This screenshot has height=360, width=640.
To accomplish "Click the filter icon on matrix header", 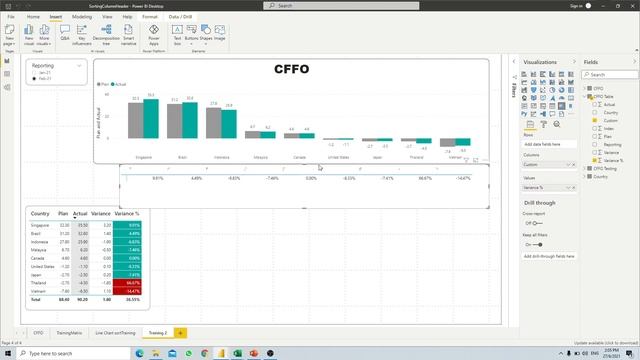I will point(466,160).
